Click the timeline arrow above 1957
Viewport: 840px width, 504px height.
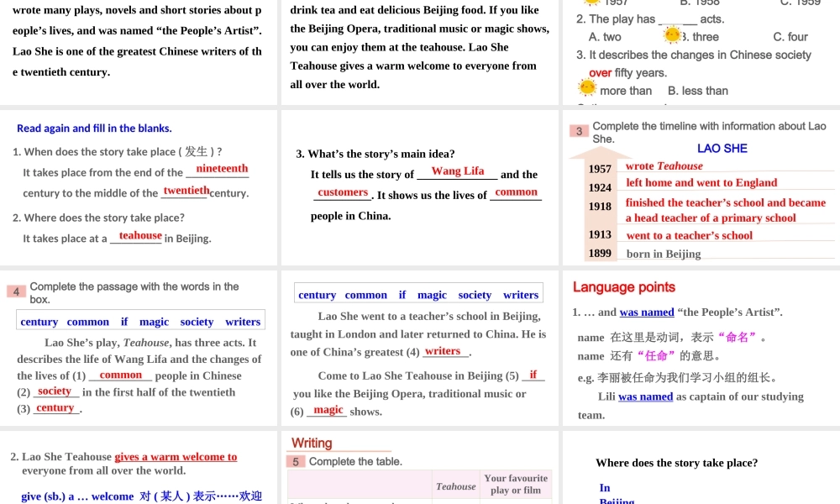click(600, 154)
